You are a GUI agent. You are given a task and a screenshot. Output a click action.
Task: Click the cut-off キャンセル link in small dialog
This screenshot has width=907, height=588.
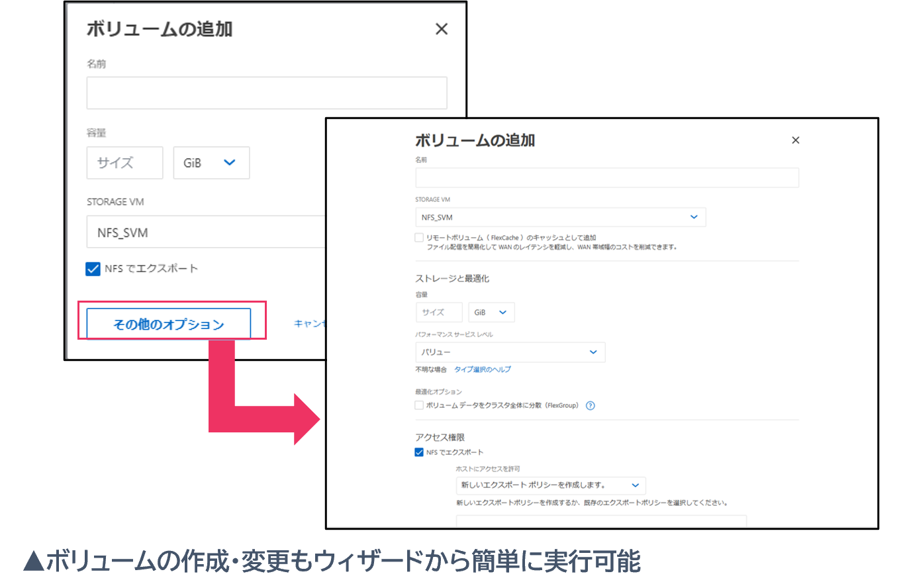pyautogui.click(x=310, y=324)
